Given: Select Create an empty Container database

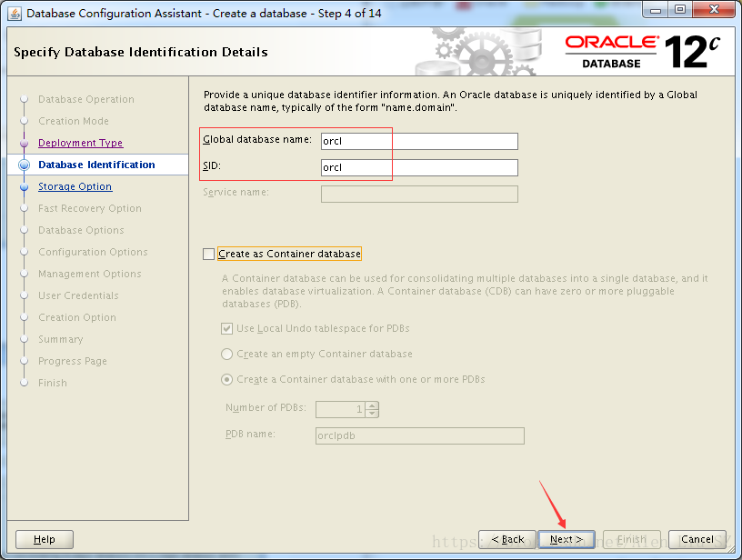Looking at the screenshot, I should click(227, 354).
